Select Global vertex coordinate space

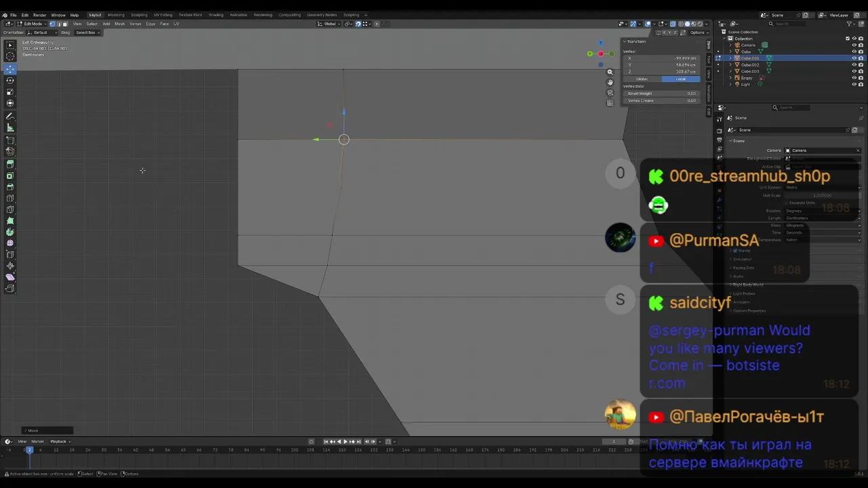[x=642, y=79]
